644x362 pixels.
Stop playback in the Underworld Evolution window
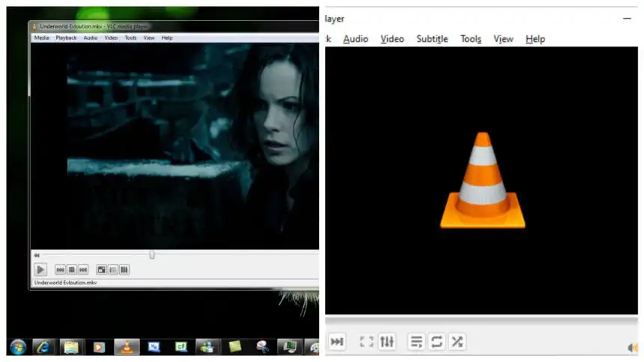71,270
